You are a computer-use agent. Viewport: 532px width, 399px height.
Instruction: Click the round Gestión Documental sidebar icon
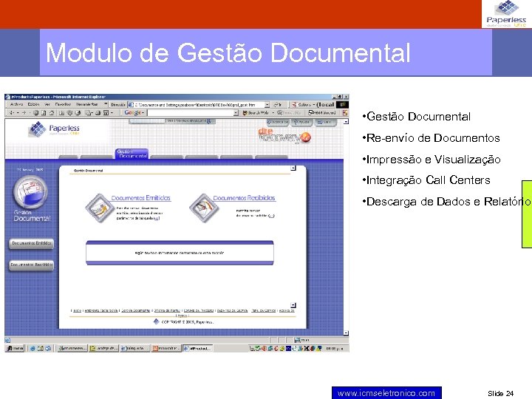[30, 192]
